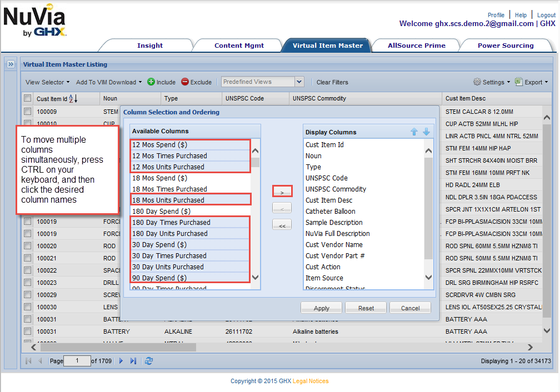Viewport: 560px width, 392px height.
Task: Click grid vertical scroll down arrow
Action: pyautogui.click(x=547, y=330)
